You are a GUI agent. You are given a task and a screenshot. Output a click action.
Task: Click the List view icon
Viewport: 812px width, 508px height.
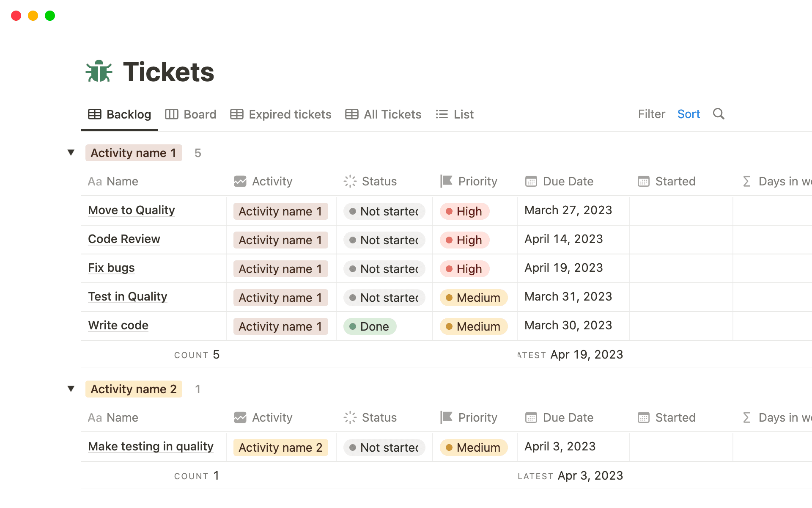click(x=442, y=114)
